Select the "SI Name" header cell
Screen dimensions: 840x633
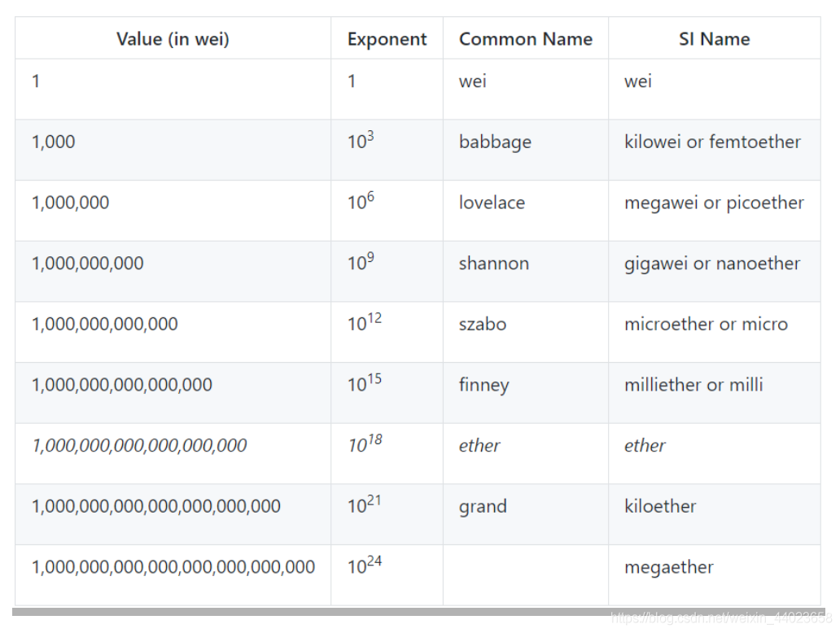(x=714, y=39)
